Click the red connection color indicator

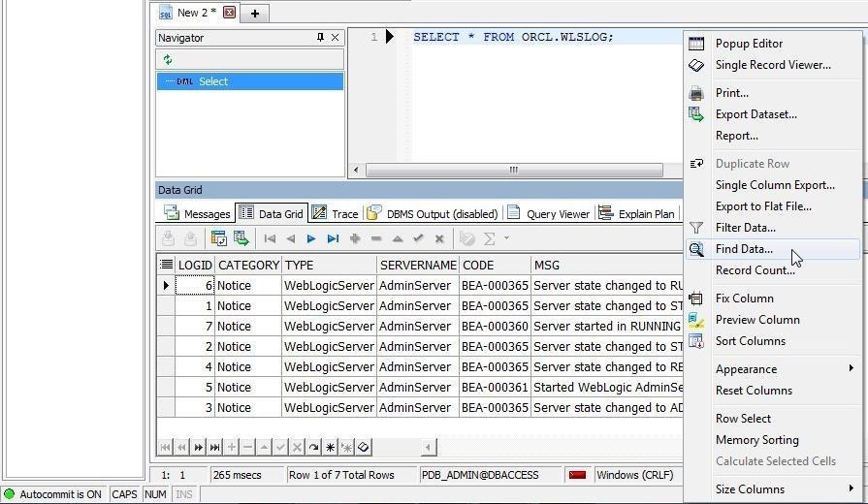577,475
